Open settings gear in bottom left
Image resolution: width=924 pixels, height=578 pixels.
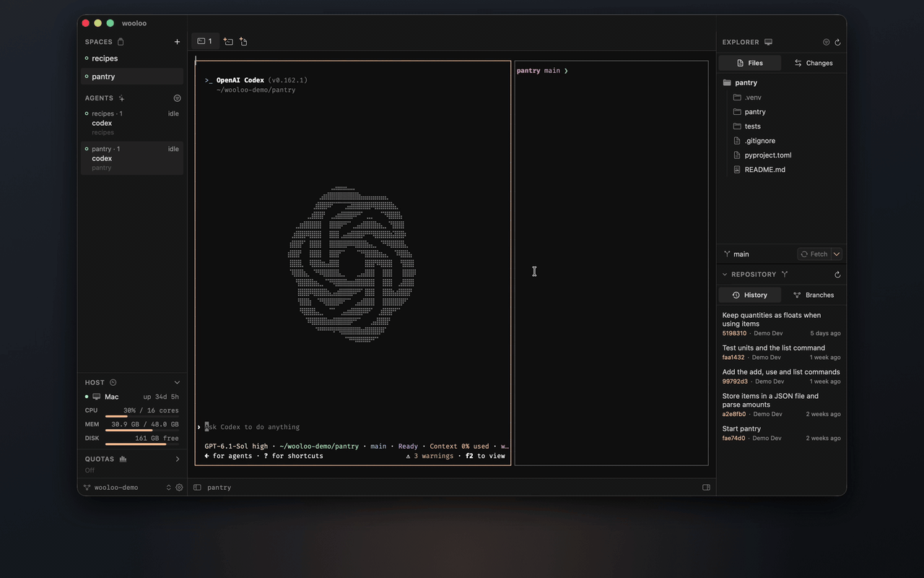click(x=180, y=488)
